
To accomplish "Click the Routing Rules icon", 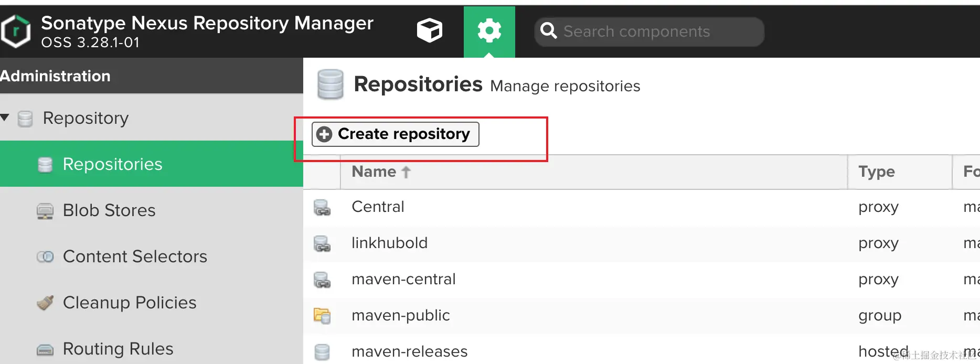I will tap(45, 349).
